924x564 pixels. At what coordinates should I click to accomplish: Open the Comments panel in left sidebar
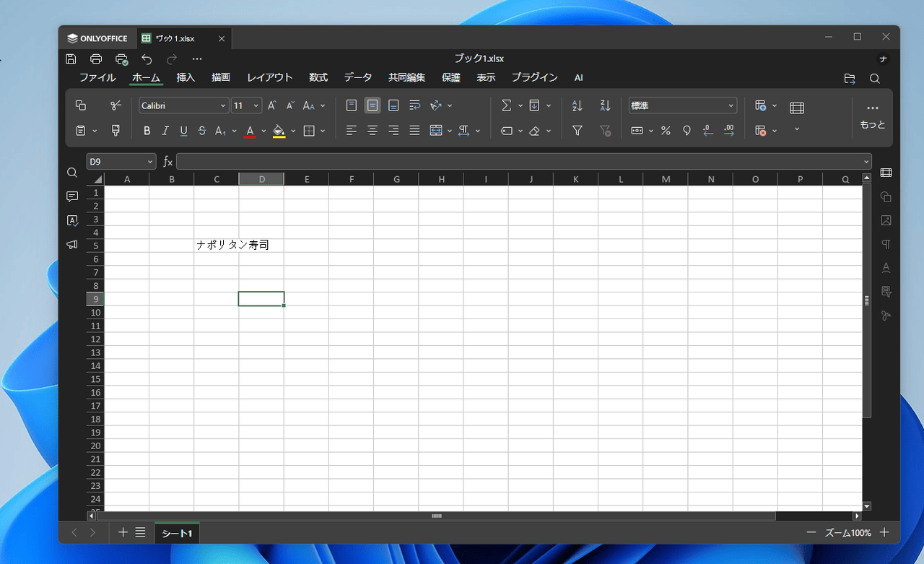tap(72, 196)
